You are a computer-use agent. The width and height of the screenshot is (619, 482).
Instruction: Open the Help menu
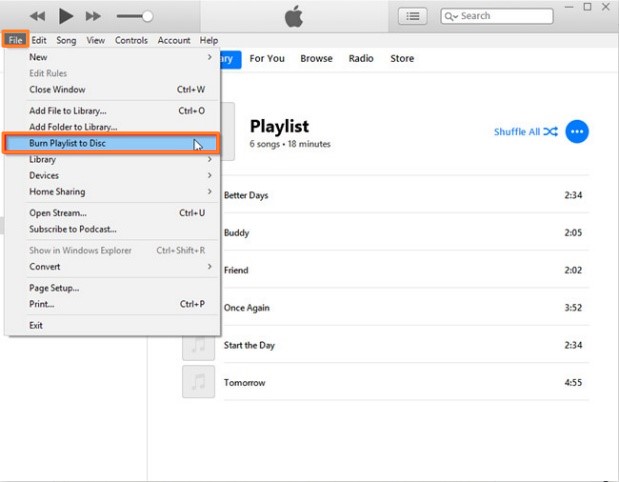click(x=209, y=40)
